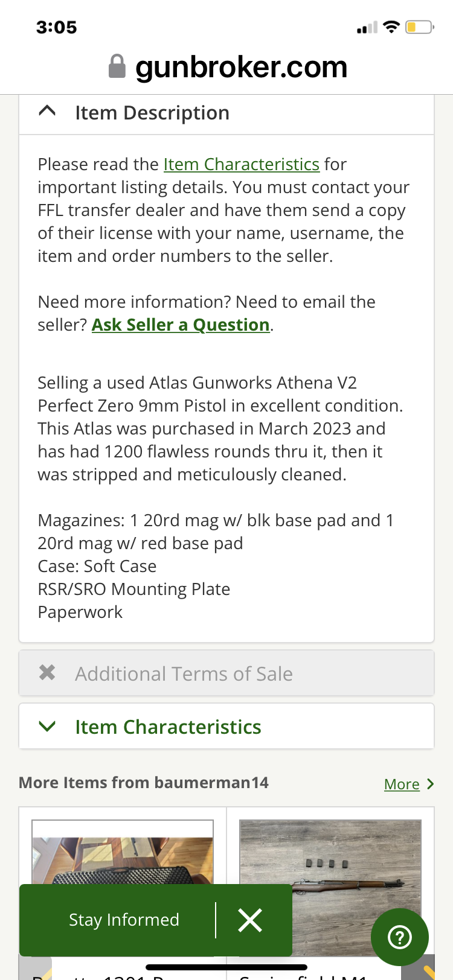Tap the green Item Characteristics heading

pyautogui.click(x=168, y=727)
